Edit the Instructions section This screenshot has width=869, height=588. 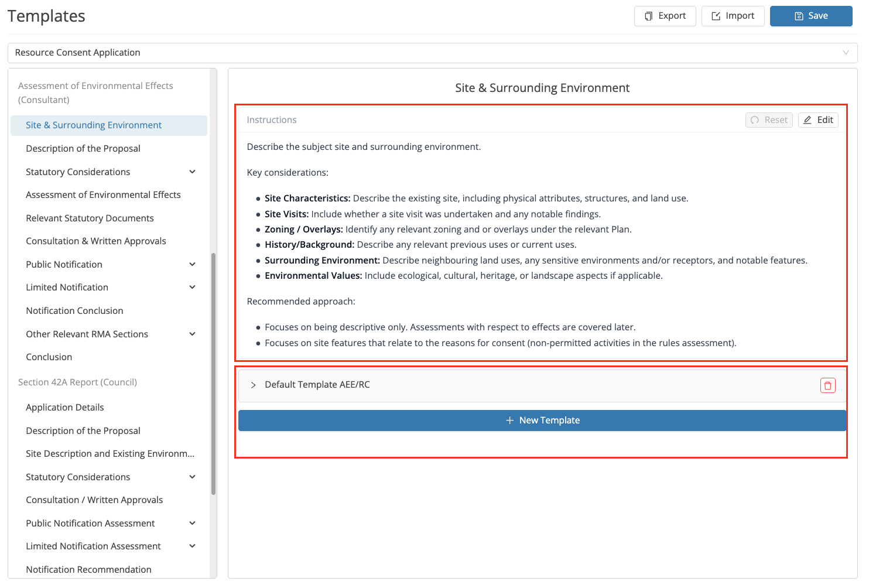[818, 120]
